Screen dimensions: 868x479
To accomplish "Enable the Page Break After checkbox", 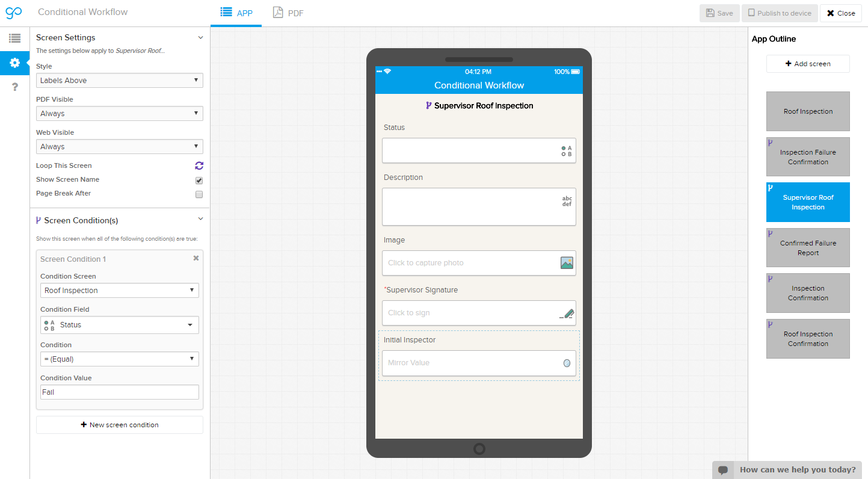I will [199, 194].
